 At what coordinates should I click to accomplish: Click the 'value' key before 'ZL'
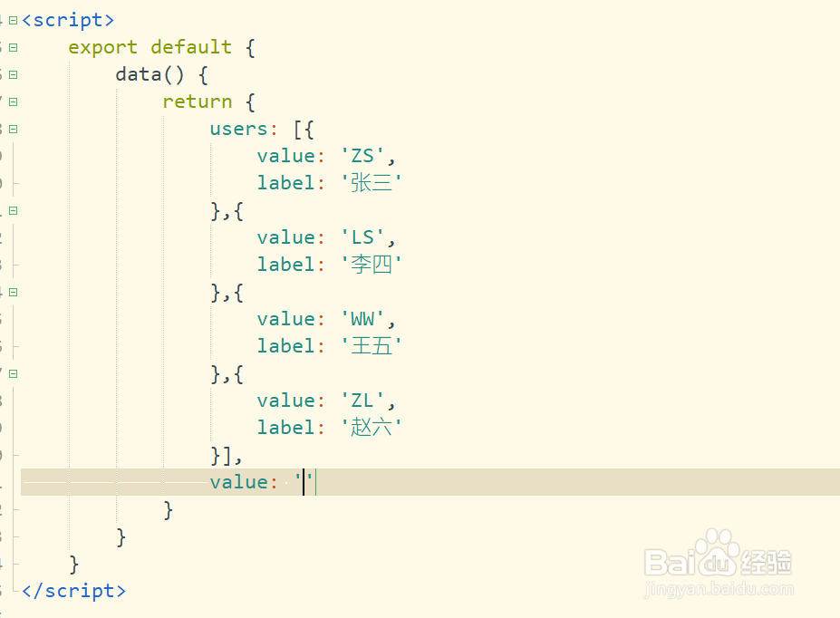[286, 400]
